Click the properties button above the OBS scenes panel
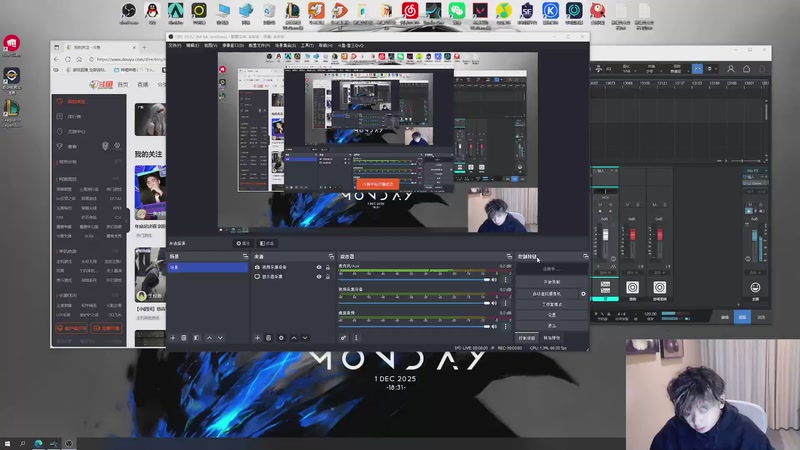Viewport: 800px width, 450px height. tap(243, 243)
